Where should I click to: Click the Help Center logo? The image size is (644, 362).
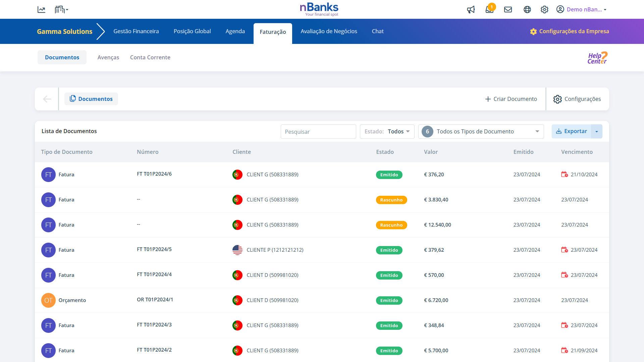pyautogui.click(x=597, y=58)
